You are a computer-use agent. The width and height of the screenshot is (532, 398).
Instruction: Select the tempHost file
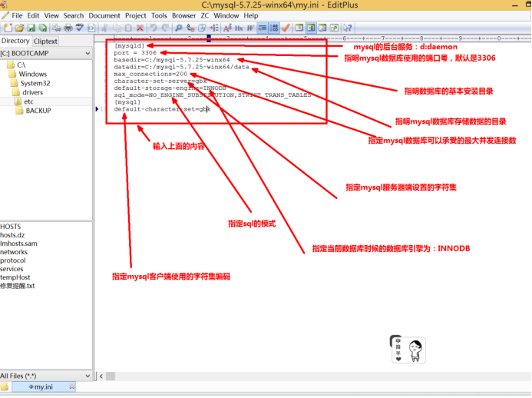(15, 277)
